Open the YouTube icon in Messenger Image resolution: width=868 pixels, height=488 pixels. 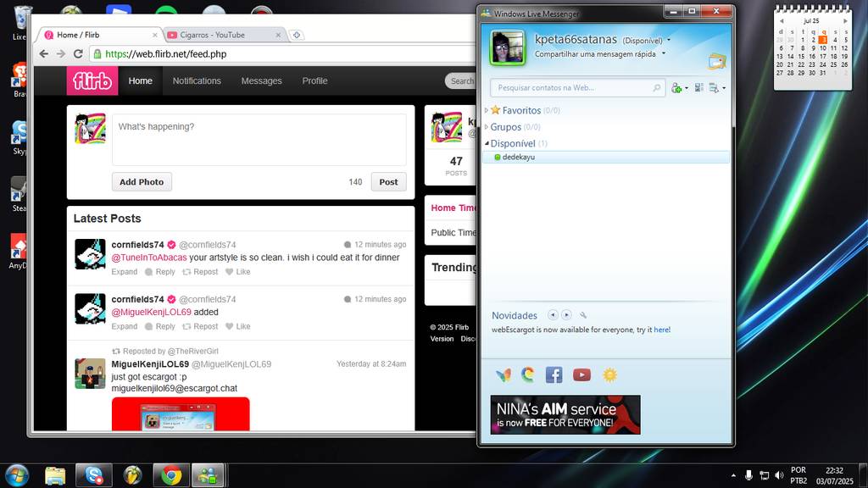[581, 375]
